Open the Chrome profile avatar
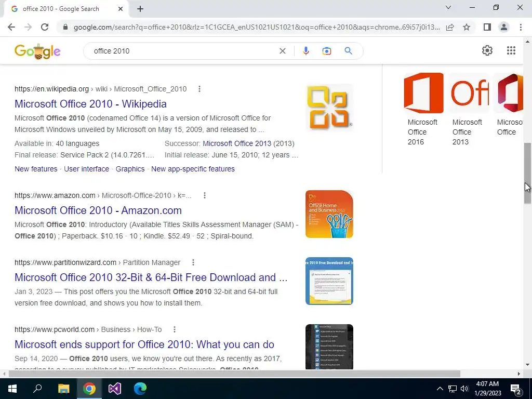 (x=504, y=27)
